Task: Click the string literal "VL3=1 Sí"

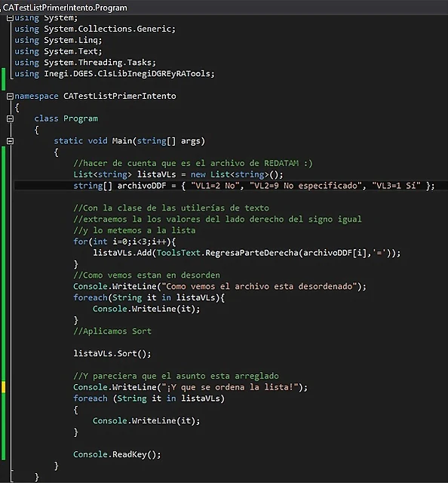Action: point(396,186)
